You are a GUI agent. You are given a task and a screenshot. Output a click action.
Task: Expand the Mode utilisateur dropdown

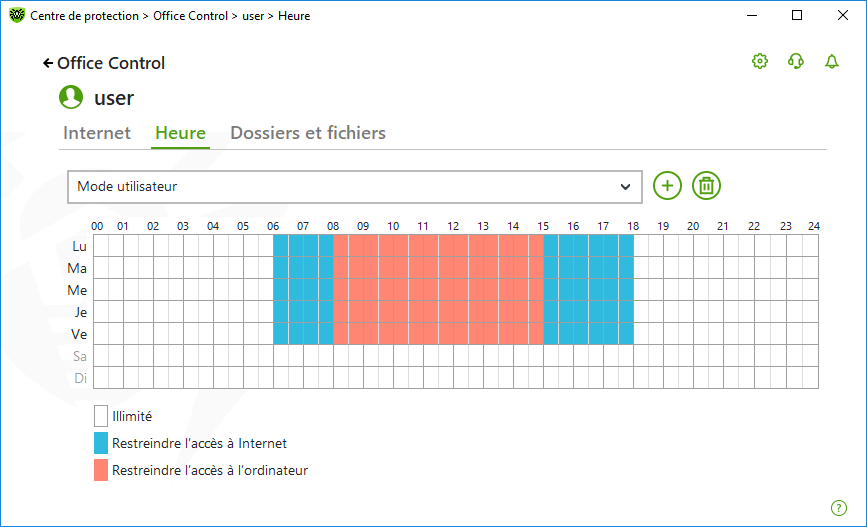pos(354,186)
